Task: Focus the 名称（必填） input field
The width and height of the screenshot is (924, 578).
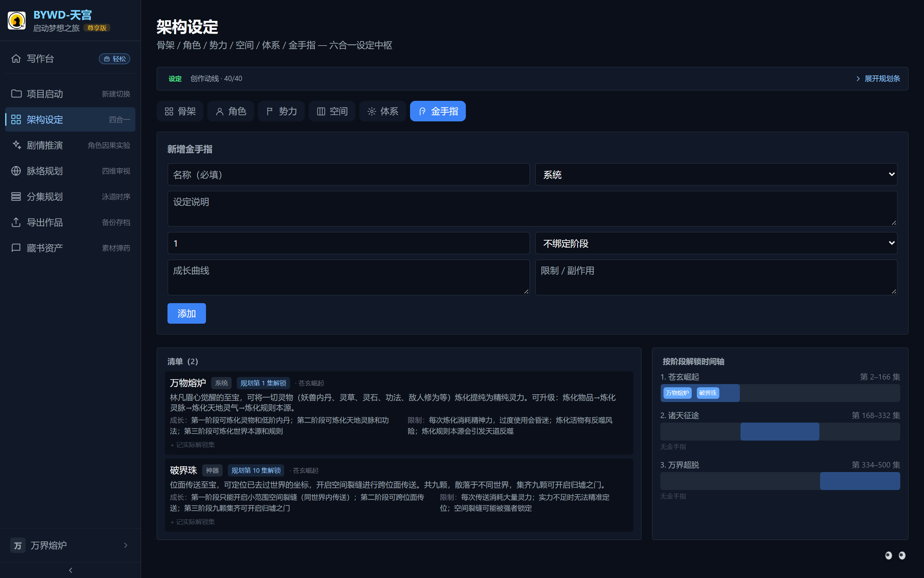Action: (x=348, y=175)
